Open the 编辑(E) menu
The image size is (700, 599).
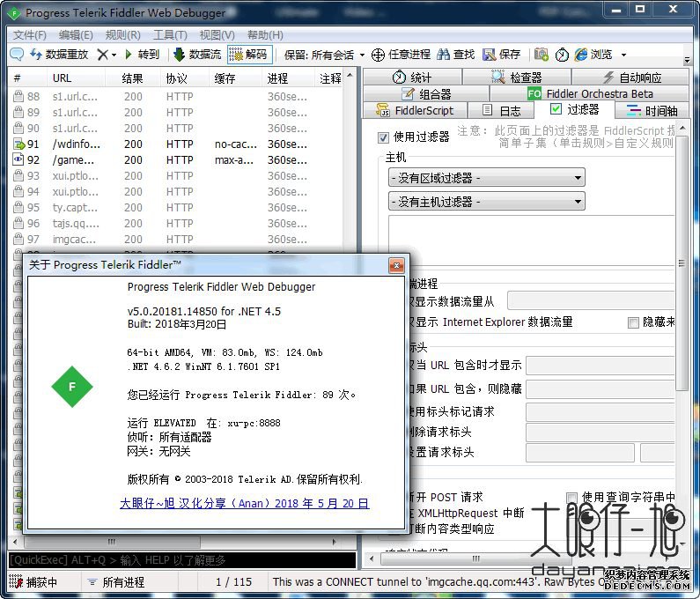point(76,35)
